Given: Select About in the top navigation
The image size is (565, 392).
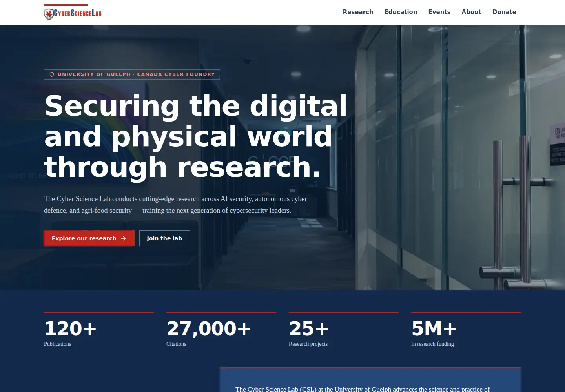Looking at the screenshot, I should click(x=471, y=12).
